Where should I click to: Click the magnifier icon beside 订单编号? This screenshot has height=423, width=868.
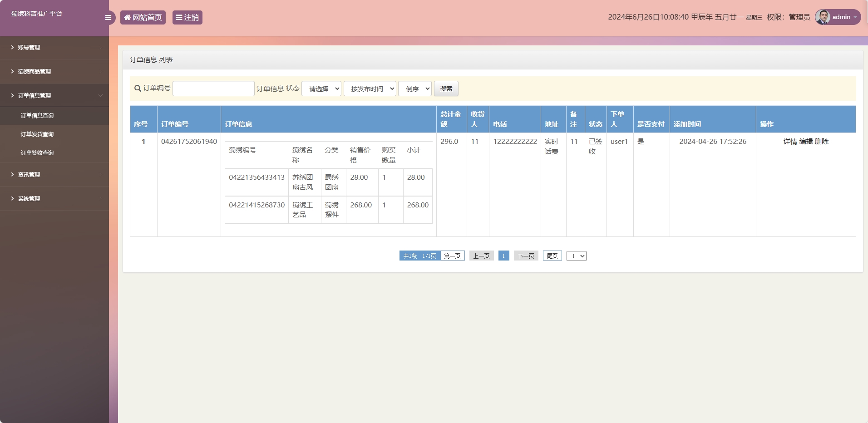137,89
